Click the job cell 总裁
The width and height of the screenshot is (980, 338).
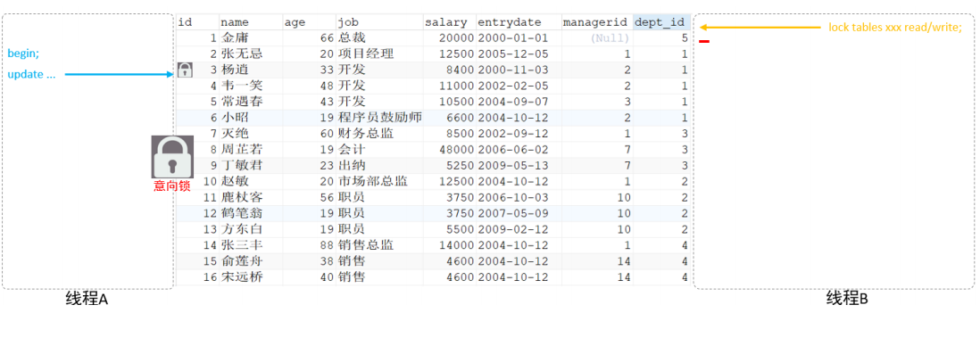click(352, 38)
